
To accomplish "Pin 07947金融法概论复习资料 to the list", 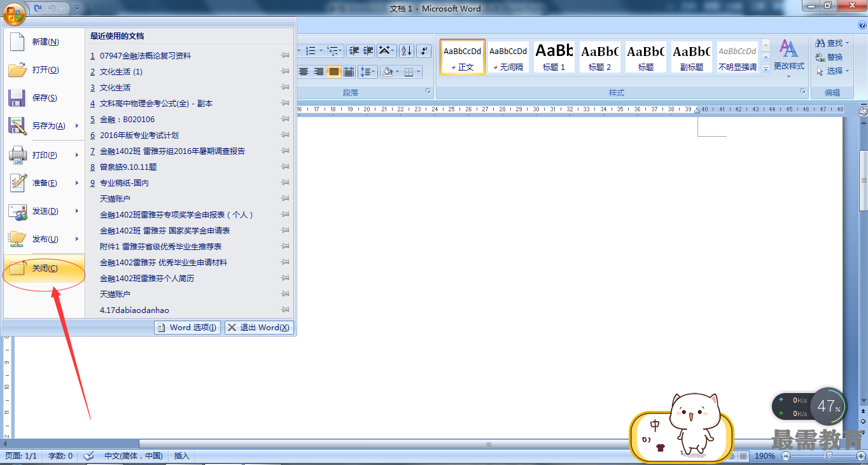I will pos(284,55).
